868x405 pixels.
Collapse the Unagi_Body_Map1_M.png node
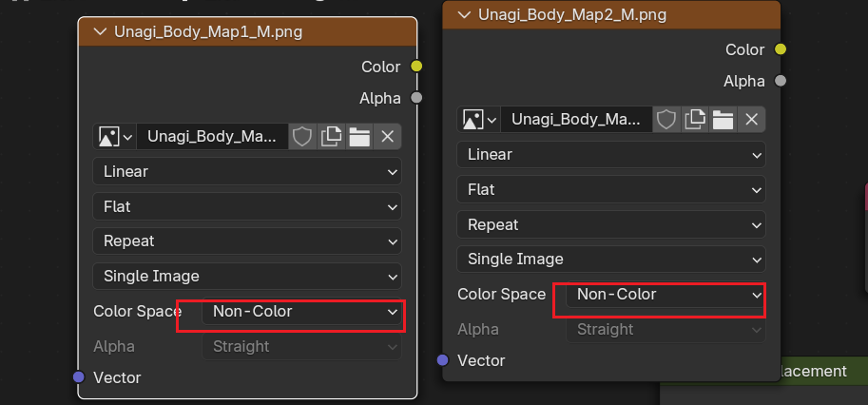coord(100,31)
